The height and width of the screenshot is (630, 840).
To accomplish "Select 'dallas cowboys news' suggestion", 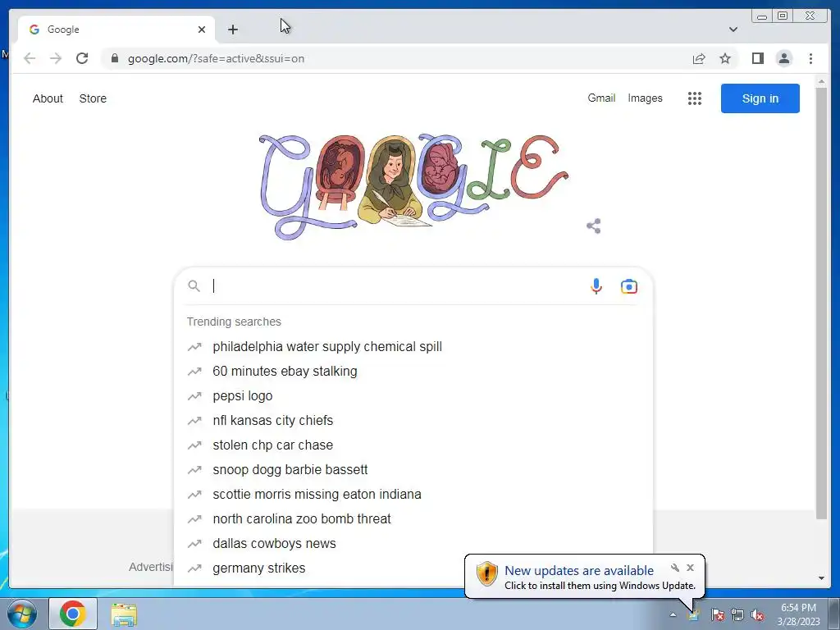I will click(x=413, y=544).
